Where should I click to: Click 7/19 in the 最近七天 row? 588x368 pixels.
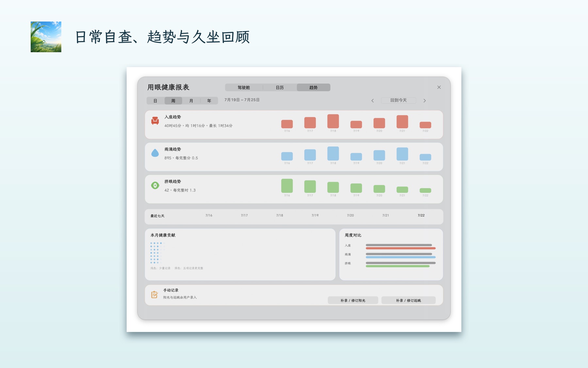[315, 216]
